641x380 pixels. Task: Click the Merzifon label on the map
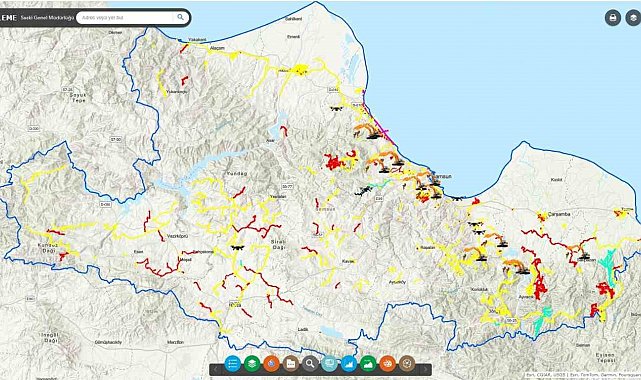[x=175, y=342]
